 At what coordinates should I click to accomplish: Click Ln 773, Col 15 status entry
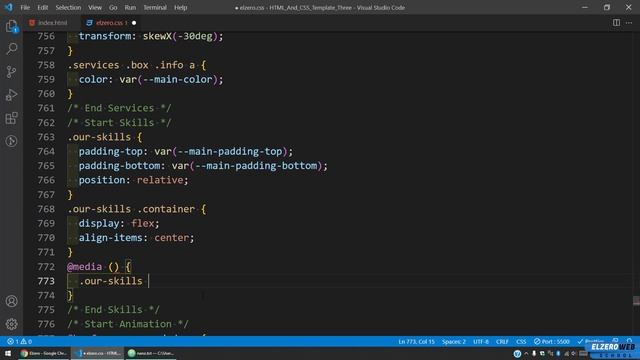(416, 341)
